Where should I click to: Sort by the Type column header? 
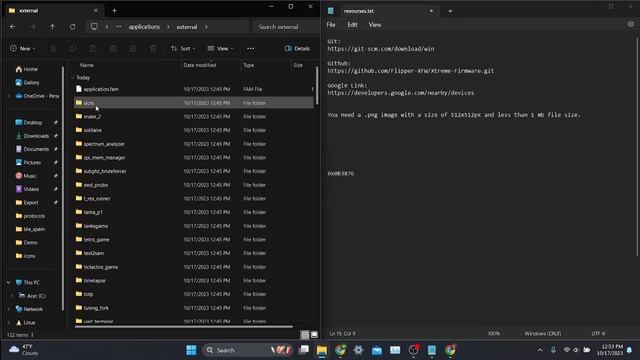pyautogui.click(x=249, y=65)
